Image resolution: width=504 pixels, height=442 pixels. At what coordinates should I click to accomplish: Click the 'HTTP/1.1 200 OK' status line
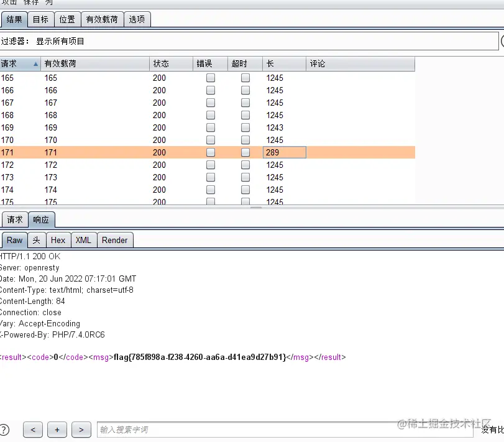click(x=30, y=256)
